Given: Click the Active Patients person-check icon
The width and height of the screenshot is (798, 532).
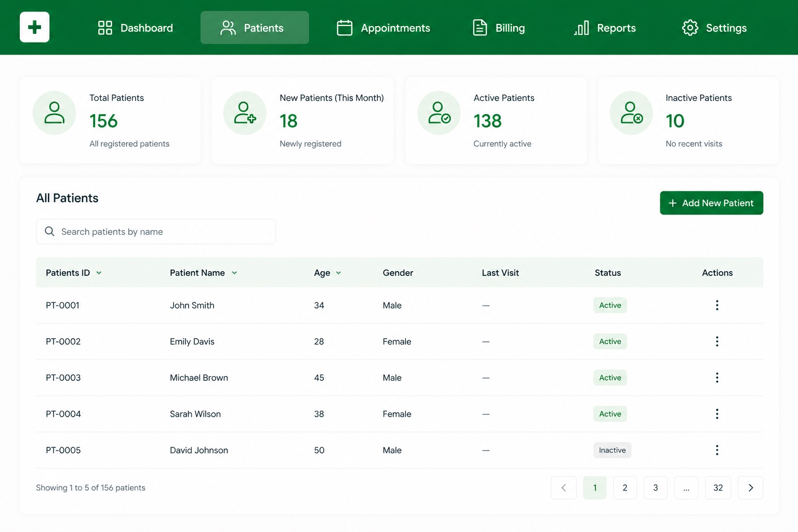Looking at the screenshot, I should pos(439,113).
